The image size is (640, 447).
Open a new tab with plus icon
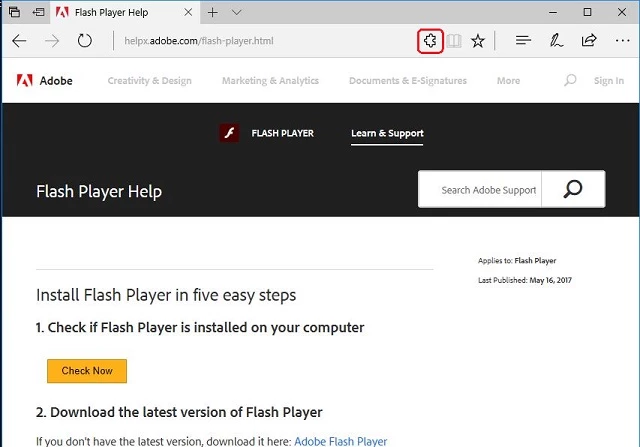click(x=213, y=13)
